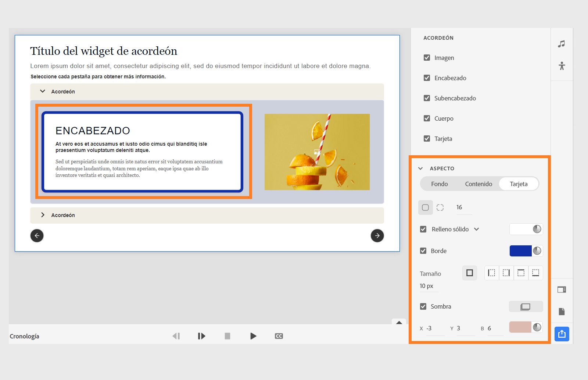
Task: Apply border size to all sides
Action: 469,273
